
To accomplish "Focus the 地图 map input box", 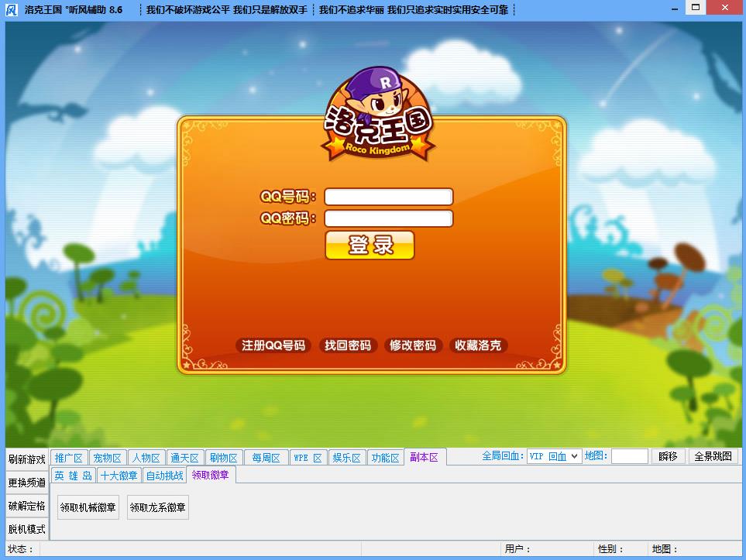I will [630, 456].
